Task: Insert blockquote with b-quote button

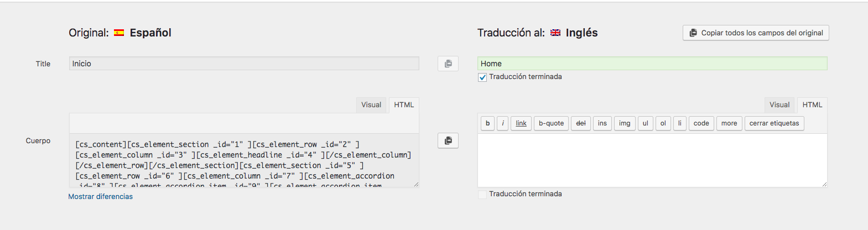Action: [551, 123]
